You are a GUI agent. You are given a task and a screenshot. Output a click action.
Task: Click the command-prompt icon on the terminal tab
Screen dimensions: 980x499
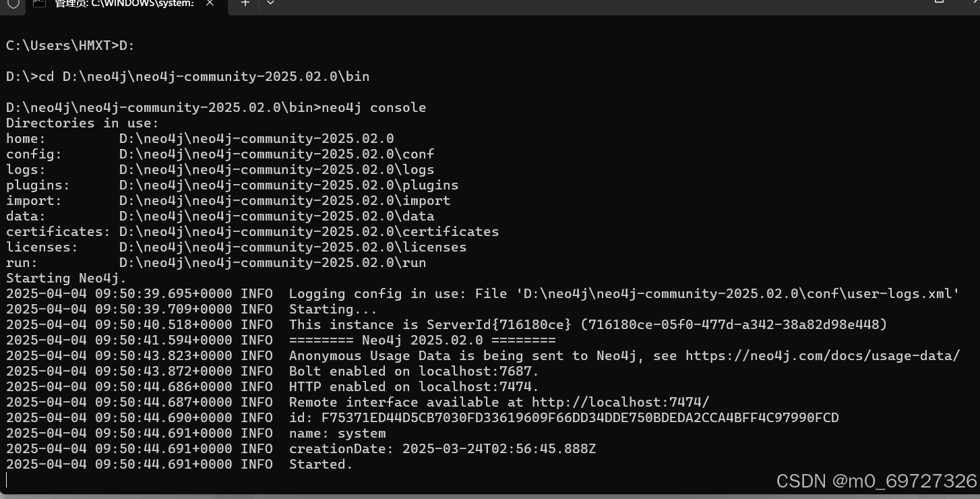tap(40, 4)
